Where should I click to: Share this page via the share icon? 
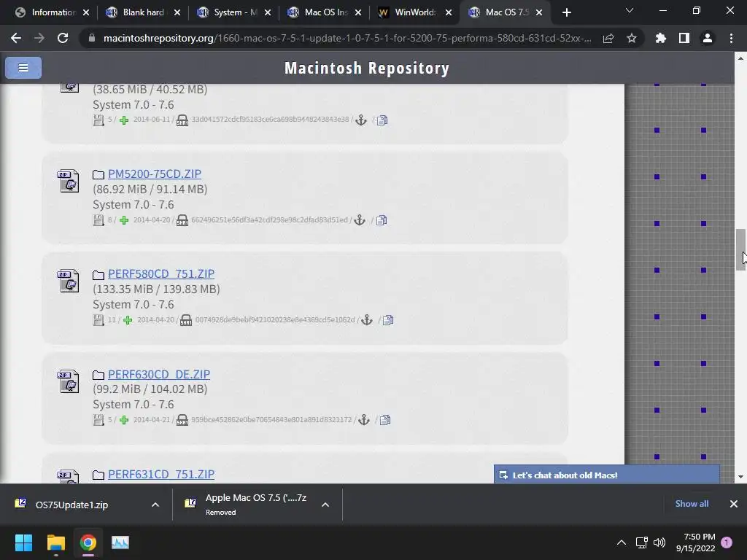click(x=608, y=38)
